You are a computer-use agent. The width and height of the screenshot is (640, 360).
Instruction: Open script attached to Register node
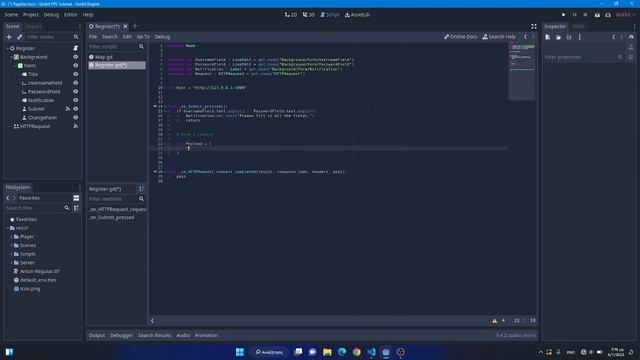coord(76,48)
